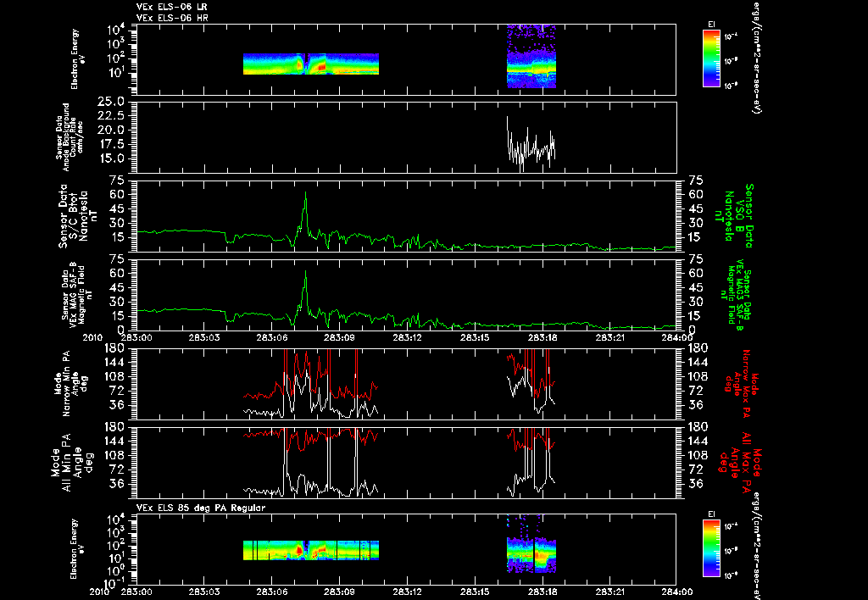868x600 pixels.
Task: Click "283:03" on the axis under the magnetic panels
Action: (204, 337)
